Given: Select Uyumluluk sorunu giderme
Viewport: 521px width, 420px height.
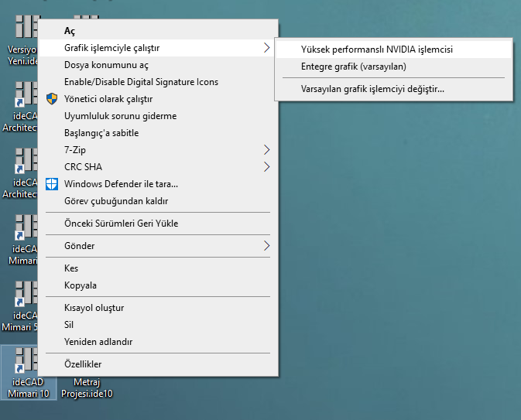Looking at the screenshot, I should [x=158, y=116].
